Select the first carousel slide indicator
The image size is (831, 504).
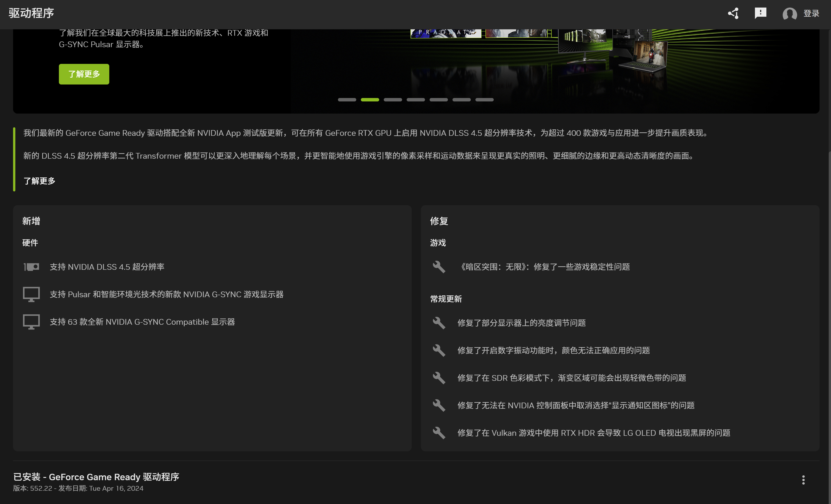point(347,100)
